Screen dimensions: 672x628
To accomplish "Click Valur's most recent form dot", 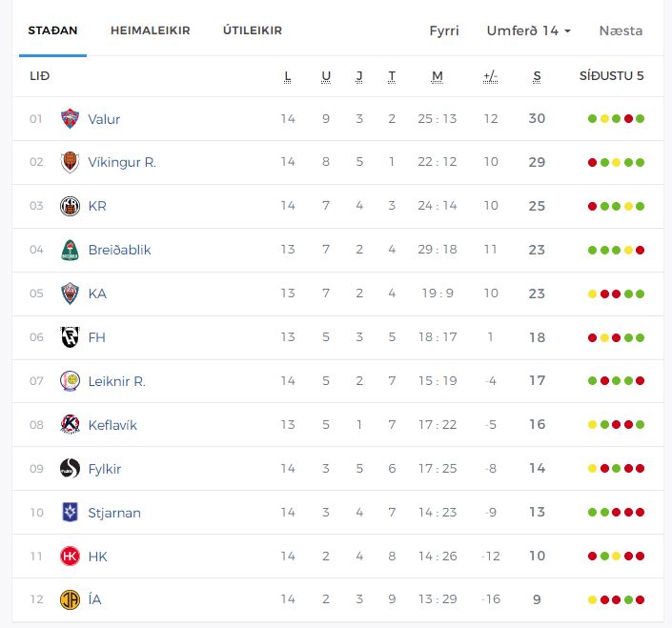I will coord(641,119).
